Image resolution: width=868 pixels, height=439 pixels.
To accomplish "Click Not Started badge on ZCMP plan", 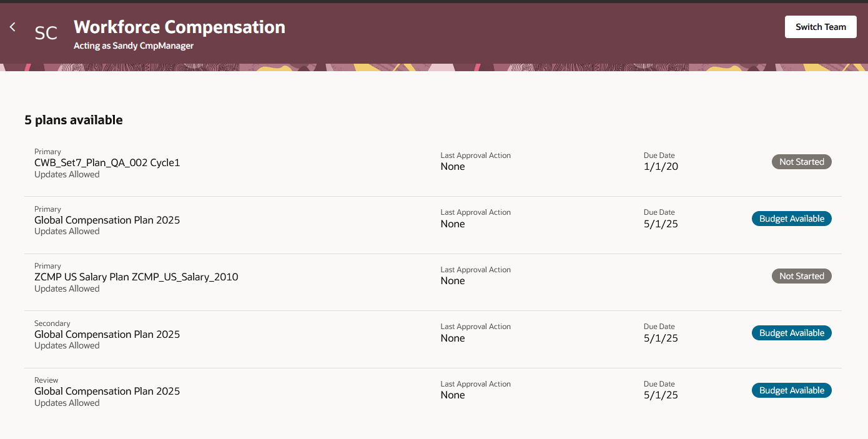I will [801, 276].
